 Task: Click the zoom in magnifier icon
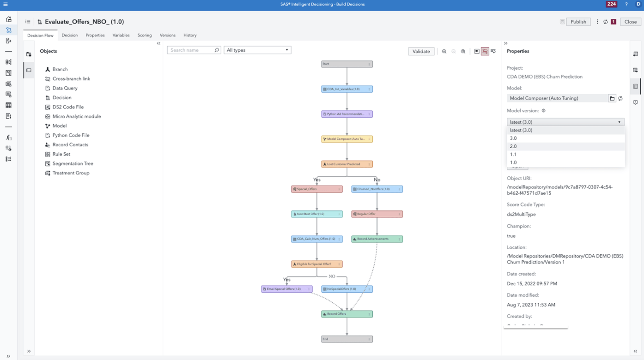[444, 52]
